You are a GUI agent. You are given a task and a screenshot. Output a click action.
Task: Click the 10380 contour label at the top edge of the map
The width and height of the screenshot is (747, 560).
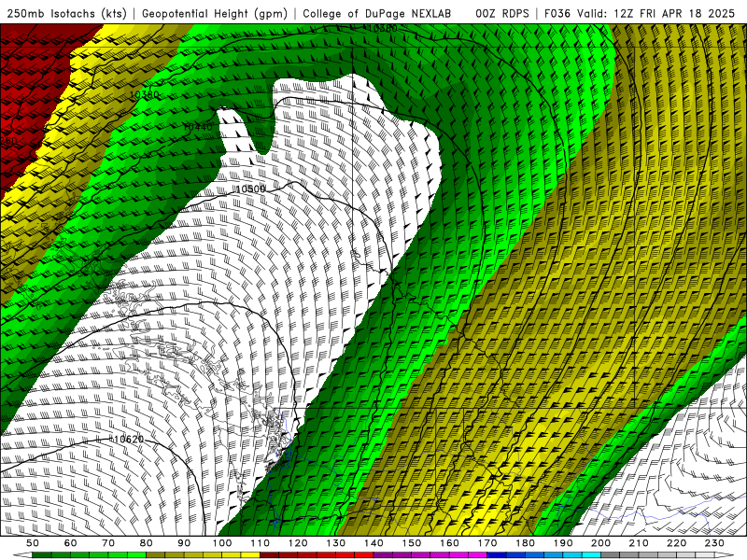coord(383,28)
